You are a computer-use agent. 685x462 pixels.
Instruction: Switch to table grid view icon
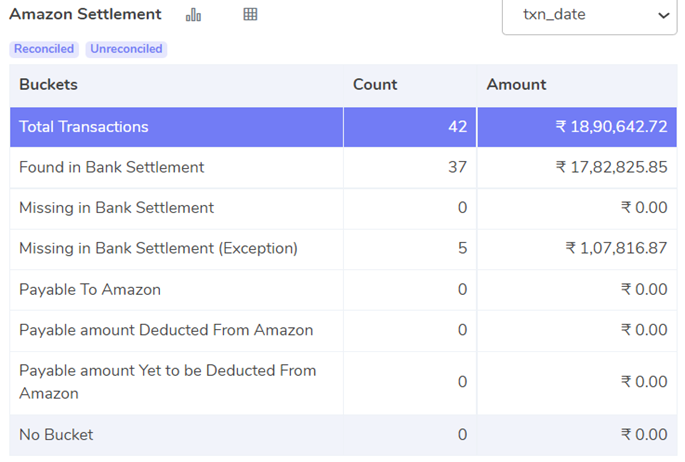(x=250, y=14)
